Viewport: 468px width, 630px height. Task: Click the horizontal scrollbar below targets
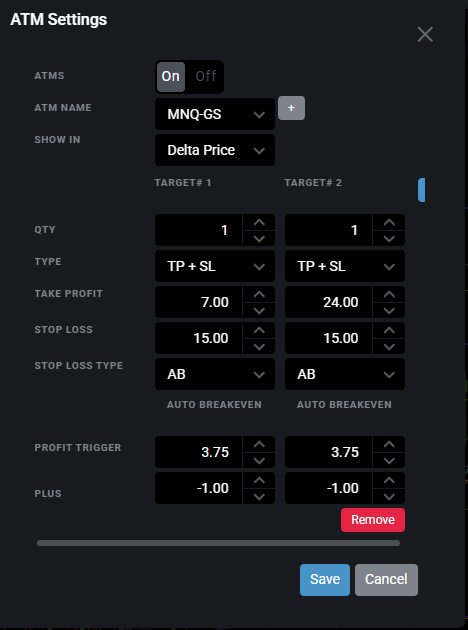point(219,543)
